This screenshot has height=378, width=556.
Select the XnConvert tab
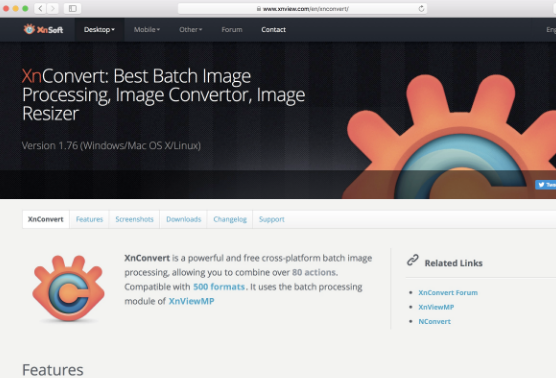(46, 219)
